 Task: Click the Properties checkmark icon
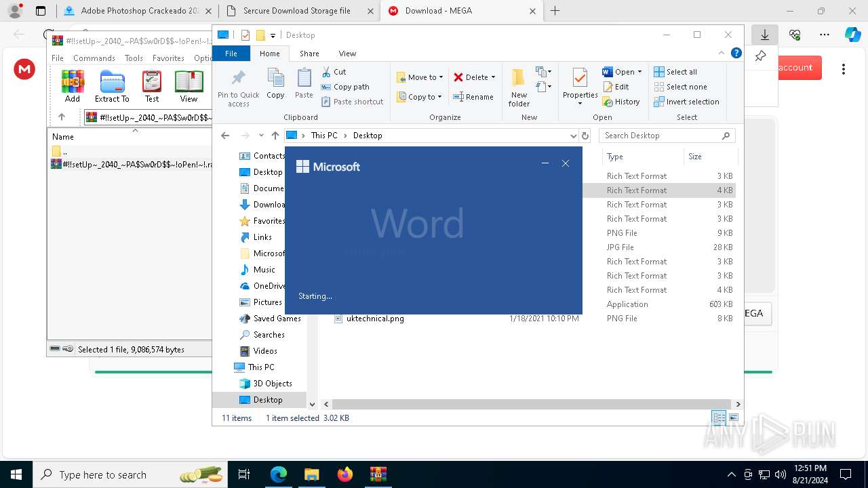tap(580, 79)
